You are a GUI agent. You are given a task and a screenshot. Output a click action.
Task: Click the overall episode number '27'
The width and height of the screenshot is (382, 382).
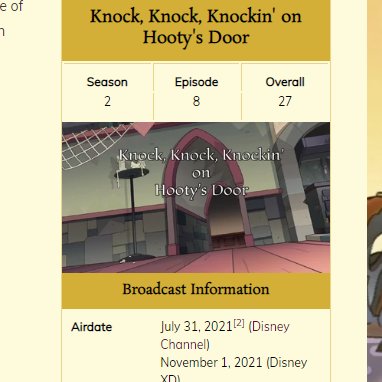click(x=285, y=101)
